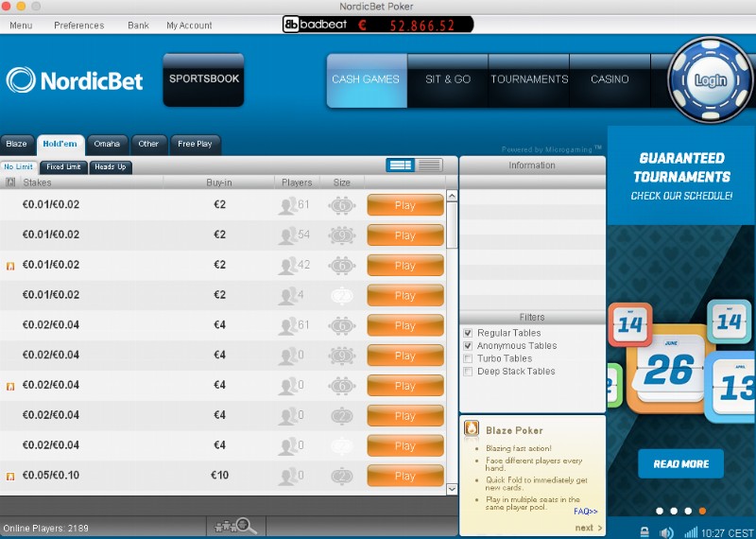Enable the Turbo Tables filter
This screenshot has height=539, width=756.
point(468,358)
